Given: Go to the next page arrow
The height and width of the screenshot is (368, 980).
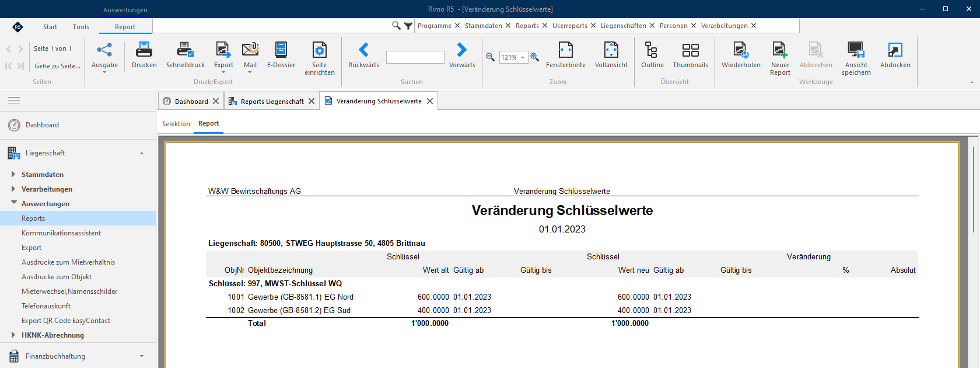Looking at the screenshot, I should click(21, 49).
